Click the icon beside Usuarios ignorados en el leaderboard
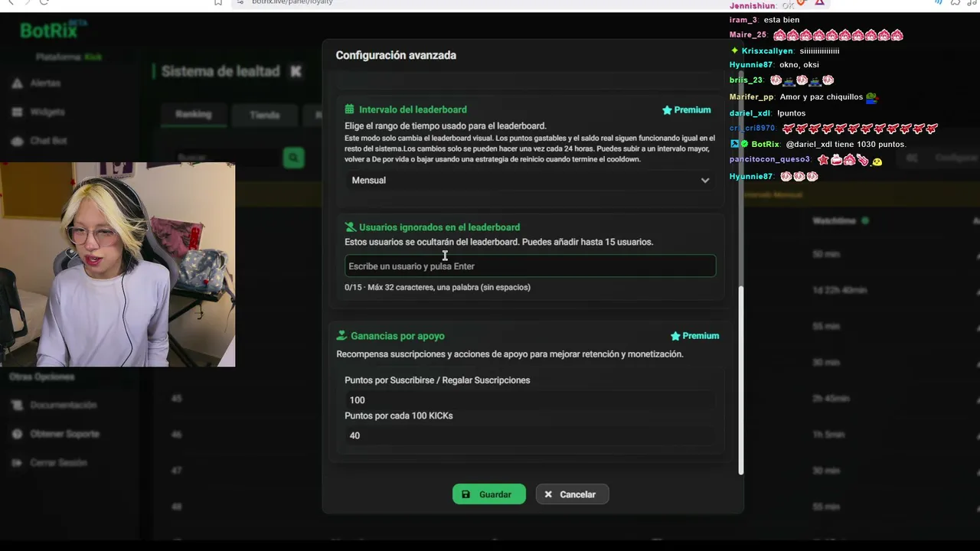This screenshot has height=551, width=980. pyautogui.click(x=350, y=227)
